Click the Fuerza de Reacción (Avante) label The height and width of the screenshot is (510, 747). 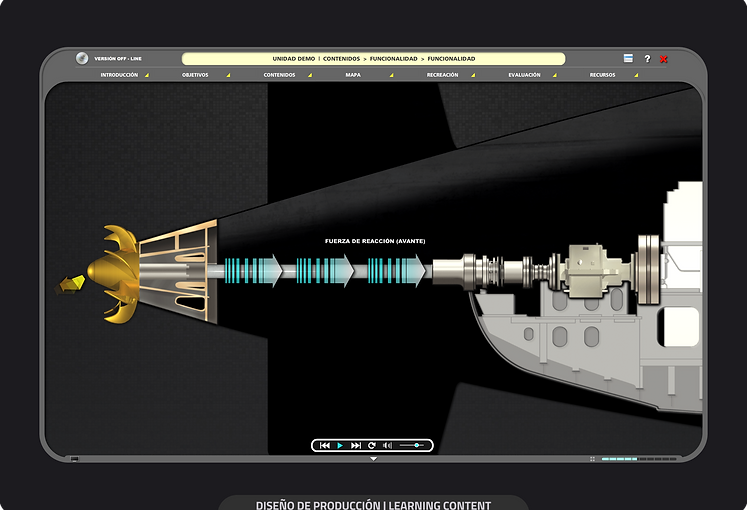pyautogui.click(x=375, y=241)
